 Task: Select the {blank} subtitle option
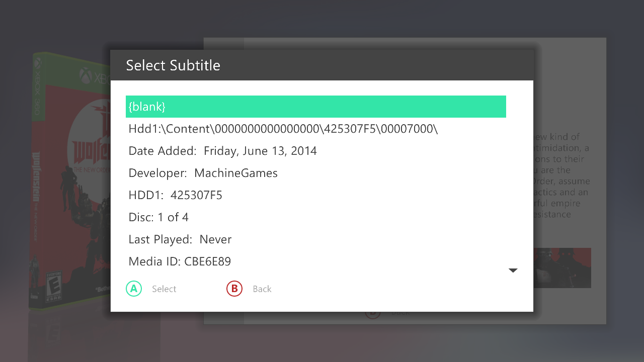click(315, 107)
